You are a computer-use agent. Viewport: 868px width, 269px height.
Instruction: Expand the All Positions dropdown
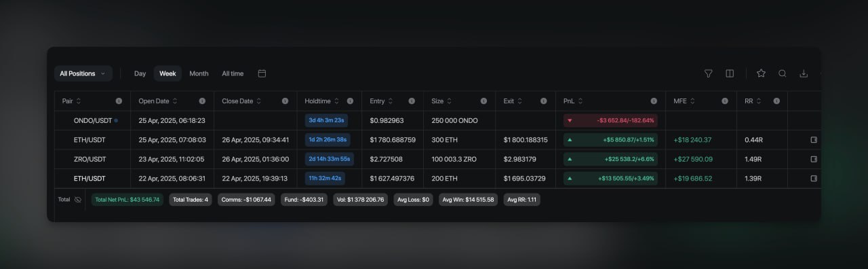tap(83, 73)
